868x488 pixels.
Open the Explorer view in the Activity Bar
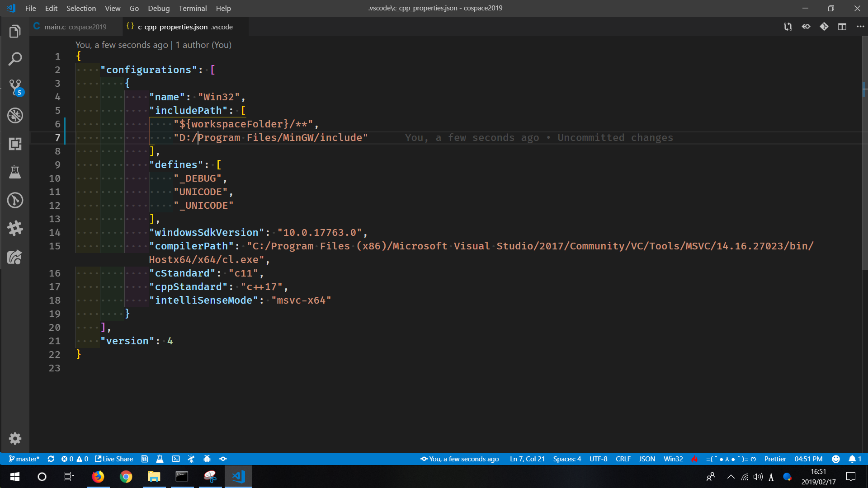[x=15, y=31]
